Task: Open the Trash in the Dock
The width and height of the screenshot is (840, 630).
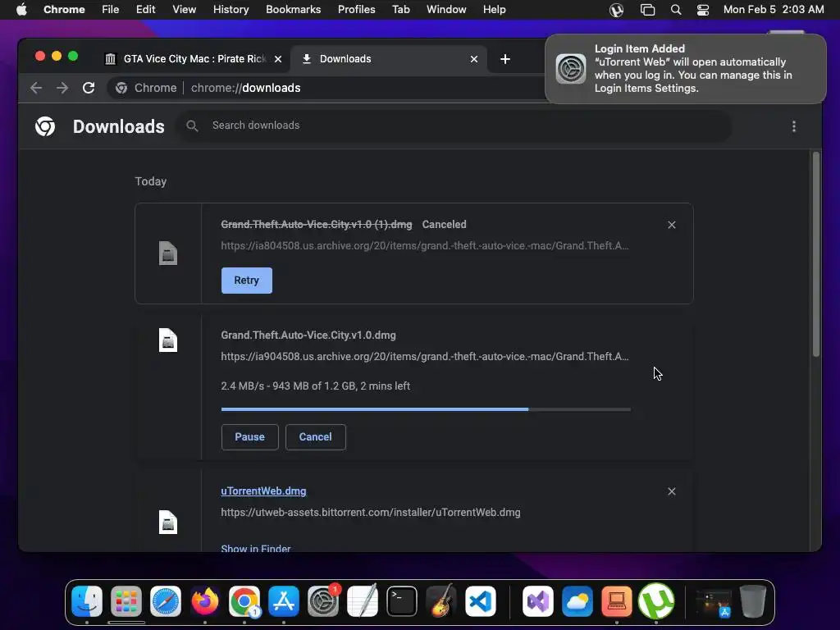Action: pyautogui.click(x=753, y=601)
